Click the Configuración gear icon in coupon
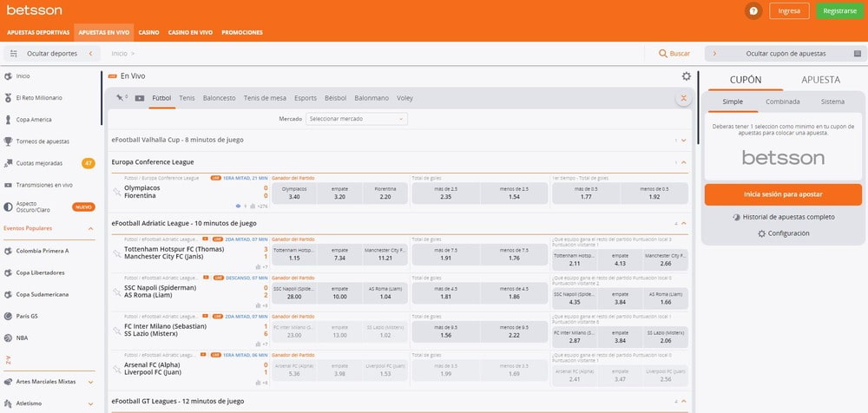This screenshot has height=413, width=868. coord(762,233)
